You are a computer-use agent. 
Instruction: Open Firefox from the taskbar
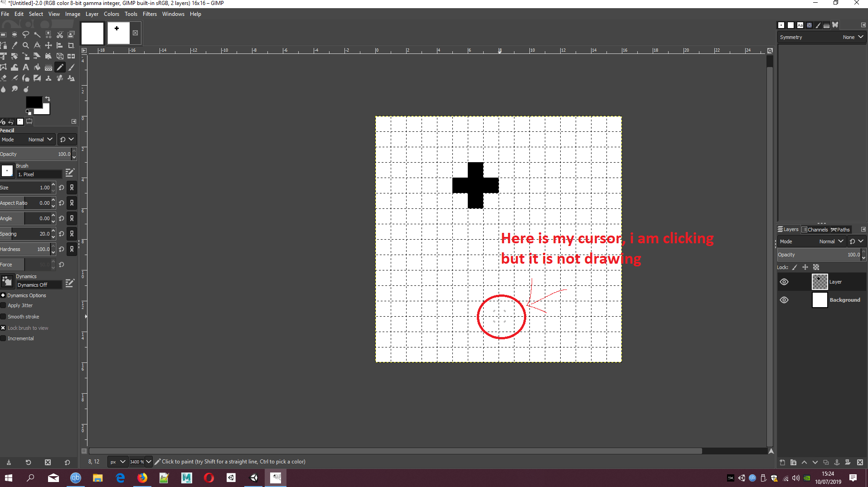pyautogui.click(x=142, y=478)
